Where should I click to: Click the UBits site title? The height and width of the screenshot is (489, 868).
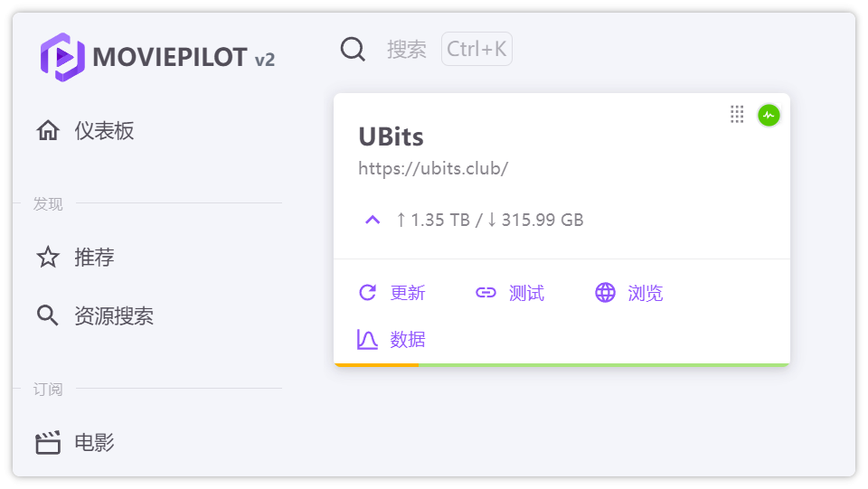click(x=391, y=136)
